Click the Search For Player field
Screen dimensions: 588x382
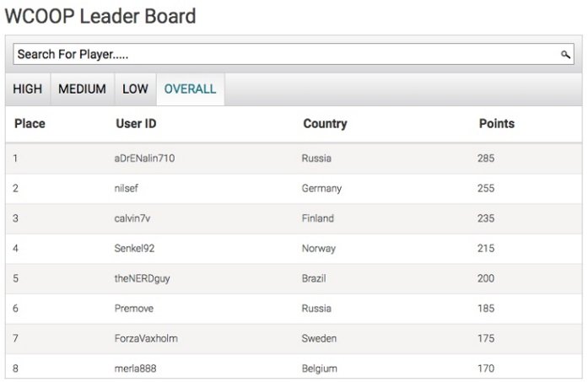(x=287, y=55)
